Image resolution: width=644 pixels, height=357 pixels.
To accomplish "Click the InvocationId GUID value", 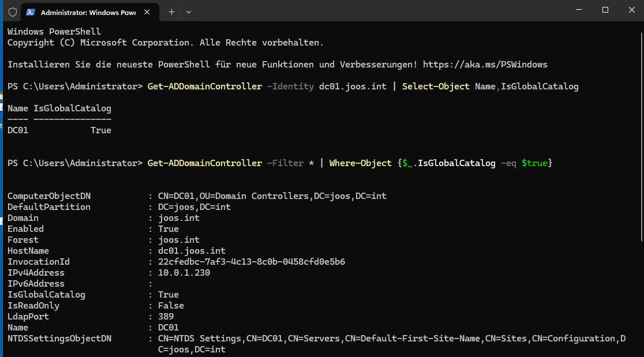I will click(252, 262).
